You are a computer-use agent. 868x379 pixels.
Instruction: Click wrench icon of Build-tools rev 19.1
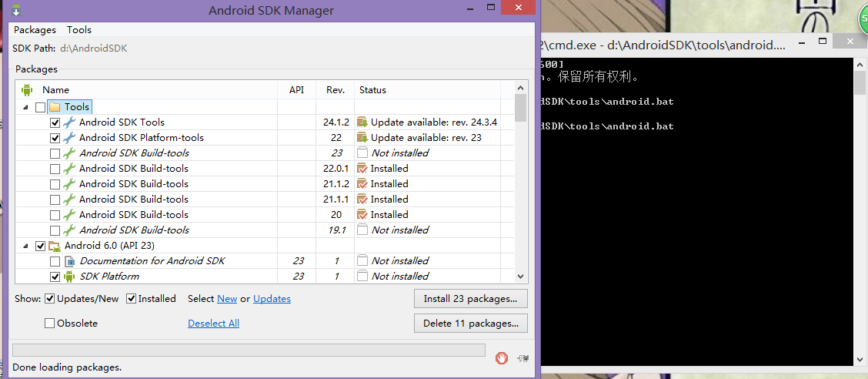69,230
